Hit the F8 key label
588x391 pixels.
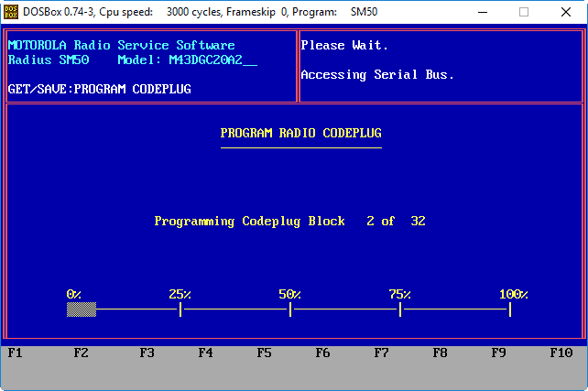pyautogui.click(x=440, y=352)
